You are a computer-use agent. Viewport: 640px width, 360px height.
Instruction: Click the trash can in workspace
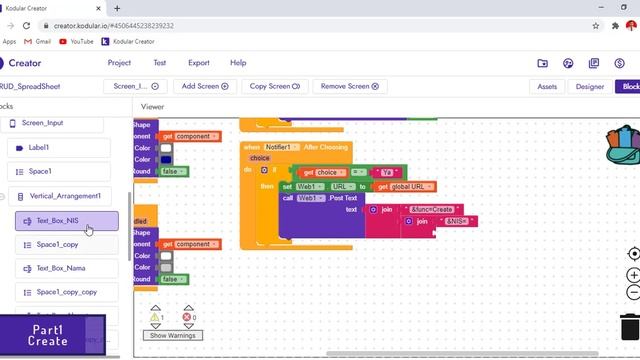pos(630,327)
